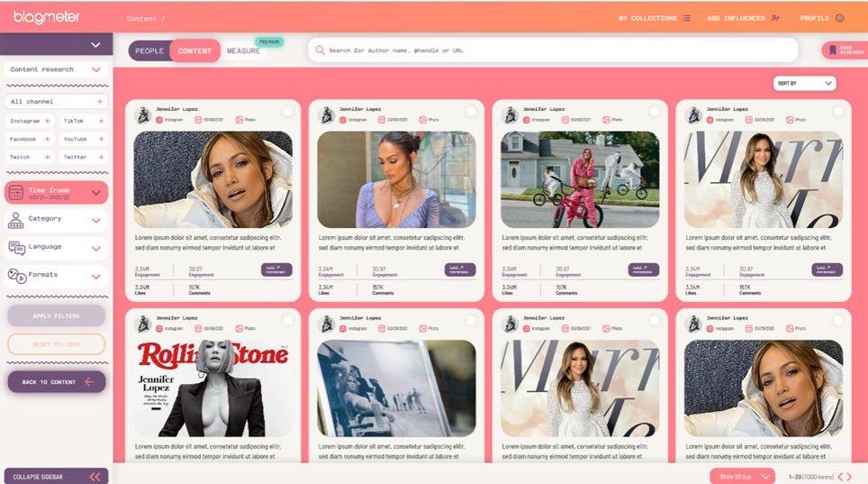Add the Twitter channel with plus
The height and width of the screenshot is (484, 868).
pyautogui.click(x=101, y=158)
